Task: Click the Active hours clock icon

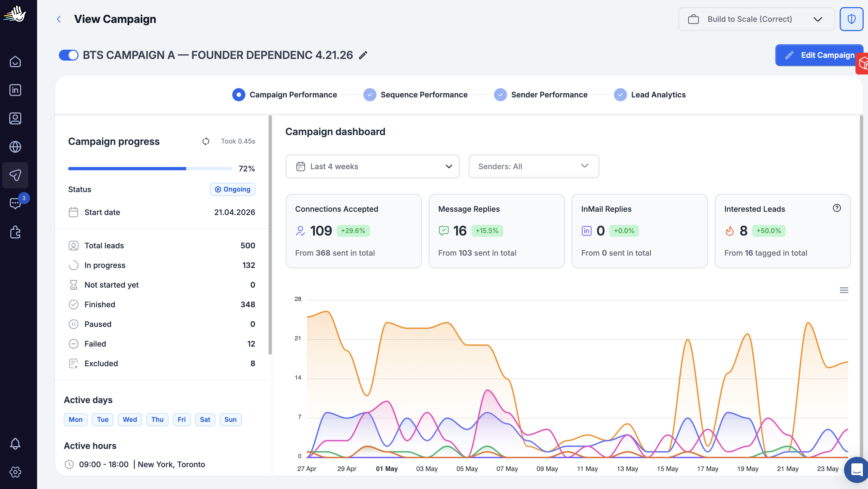Action: [69, 464]
